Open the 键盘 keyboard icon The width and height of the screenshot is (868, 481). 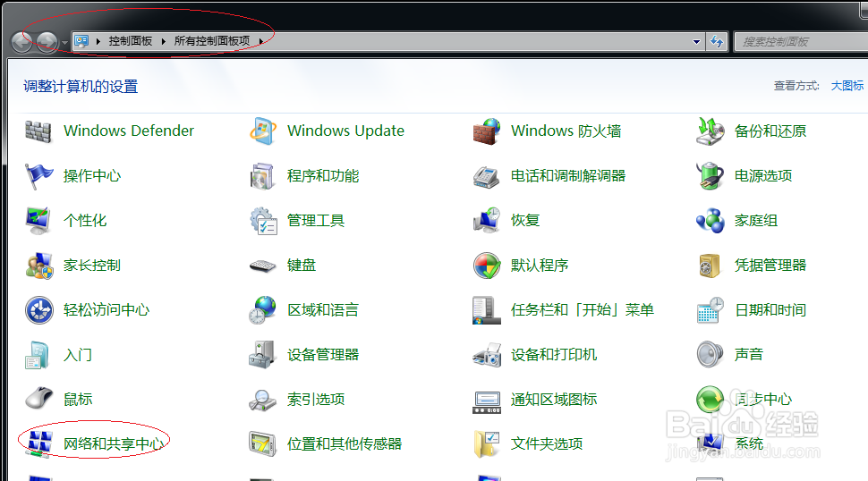(262, 266)
